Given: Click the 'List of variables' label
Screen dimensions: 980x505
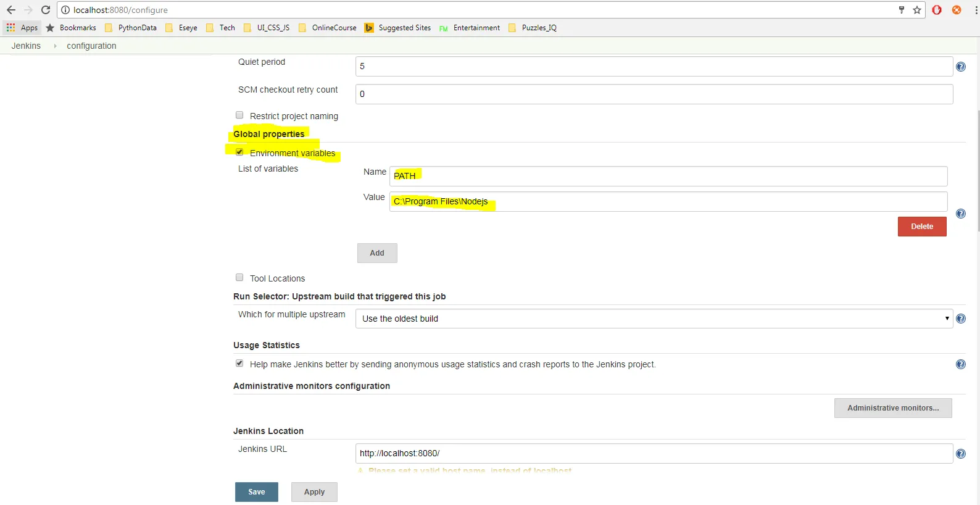Looking at the screenshot, I should [268, 169].
